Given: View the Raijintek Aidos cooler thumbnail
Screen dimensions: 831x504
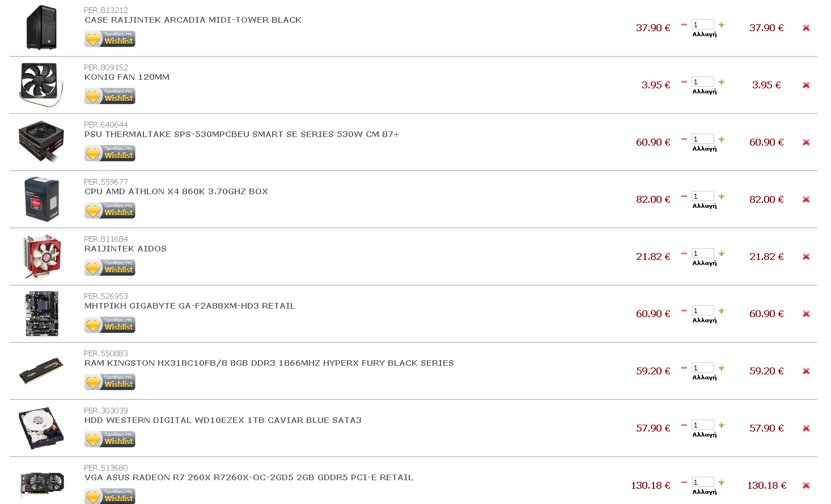Looking at the screenshot, I should 41,257.
